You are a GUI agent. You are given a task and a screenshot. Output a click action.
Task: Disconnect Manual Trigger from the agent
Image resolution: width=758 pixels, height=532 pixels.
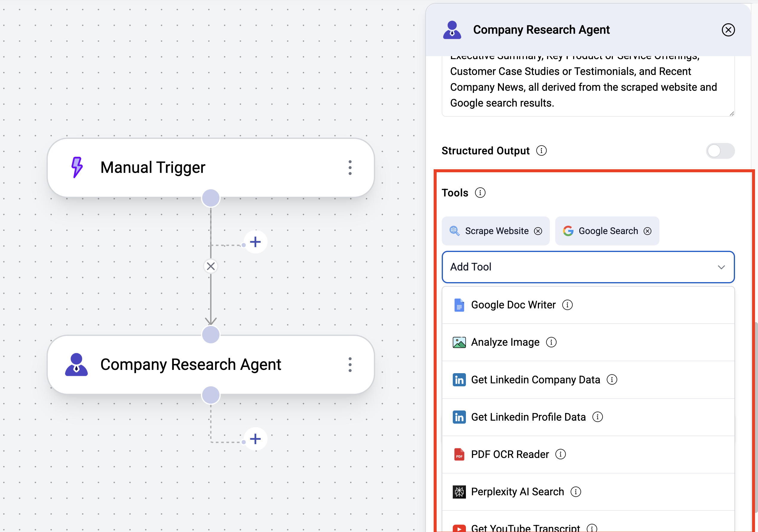[211, 266]
